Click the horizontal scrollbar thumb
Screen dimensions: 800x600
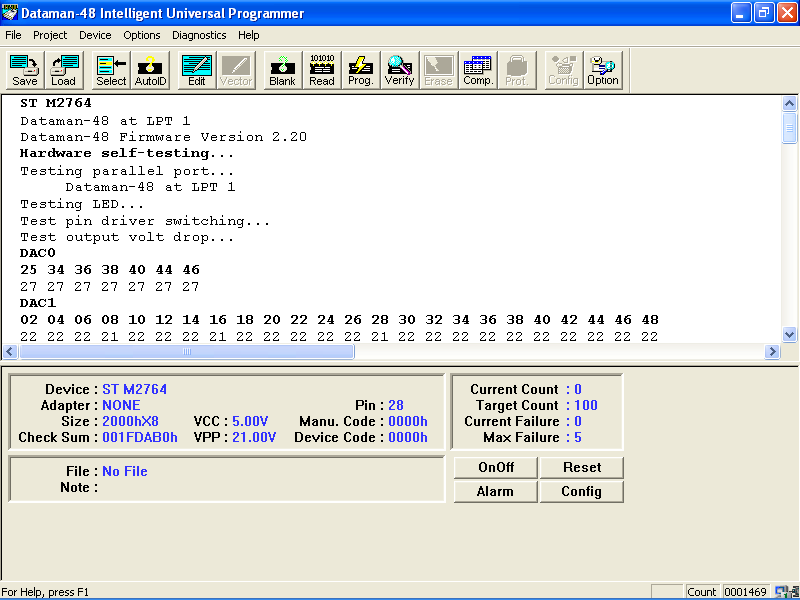187,352
